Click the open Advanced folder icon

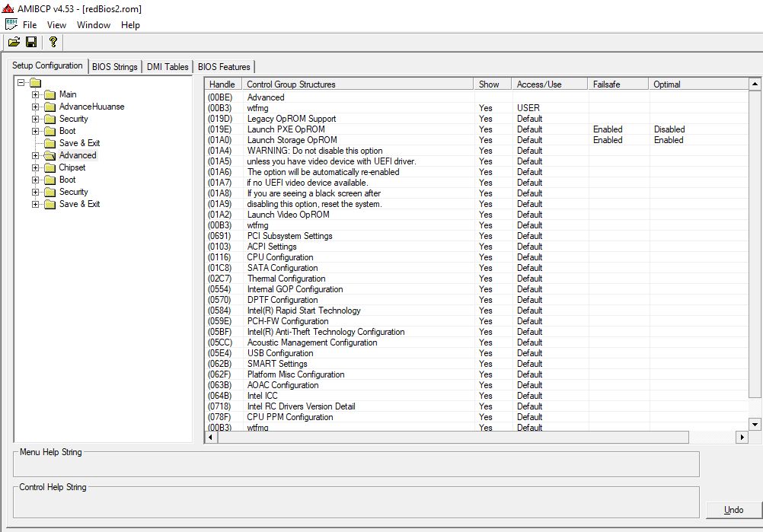coord(49,155)
